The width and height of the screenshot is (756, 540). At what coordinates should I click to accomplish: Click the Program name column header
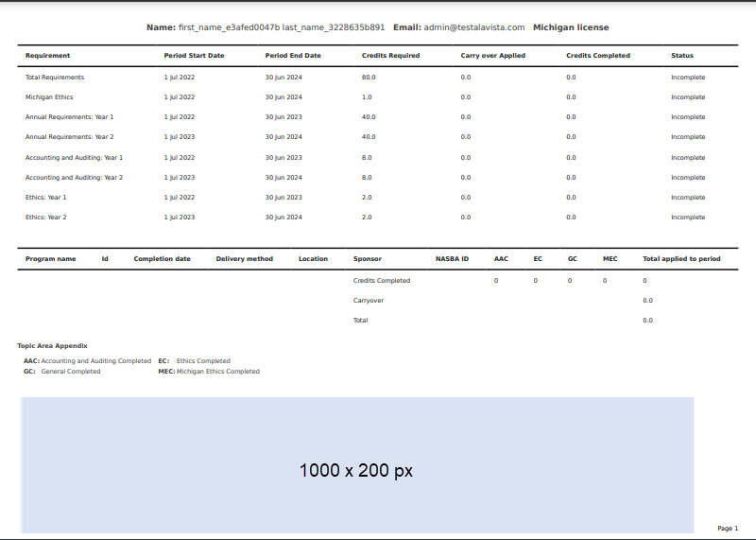pos(51,259)
